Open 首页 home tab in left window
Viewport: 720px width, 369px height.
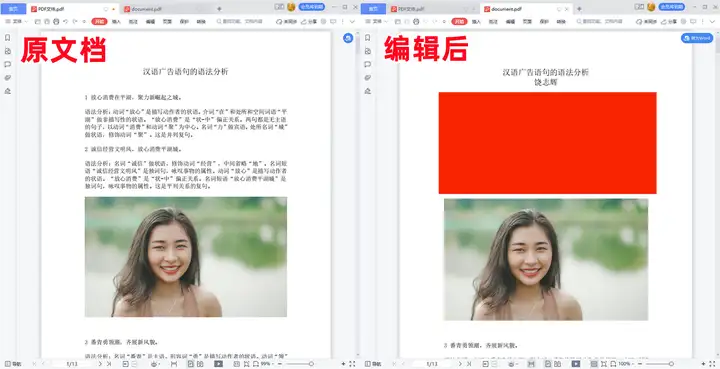click(x=13, y=9)
